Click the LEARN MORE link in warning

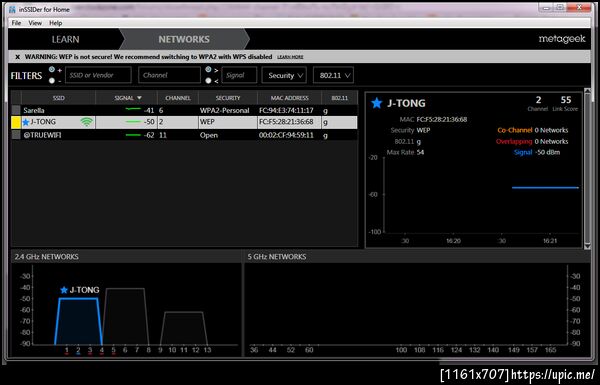[x=290, y=57]
